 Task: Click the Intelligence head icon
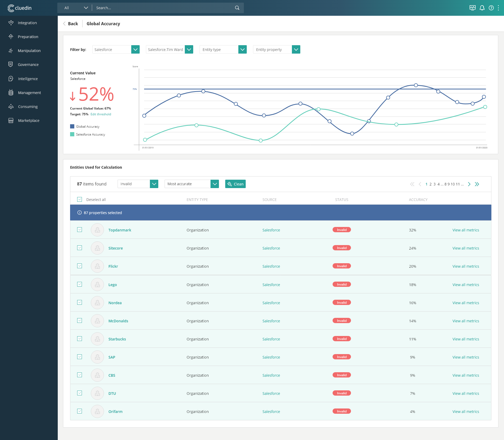click(11, 79)
